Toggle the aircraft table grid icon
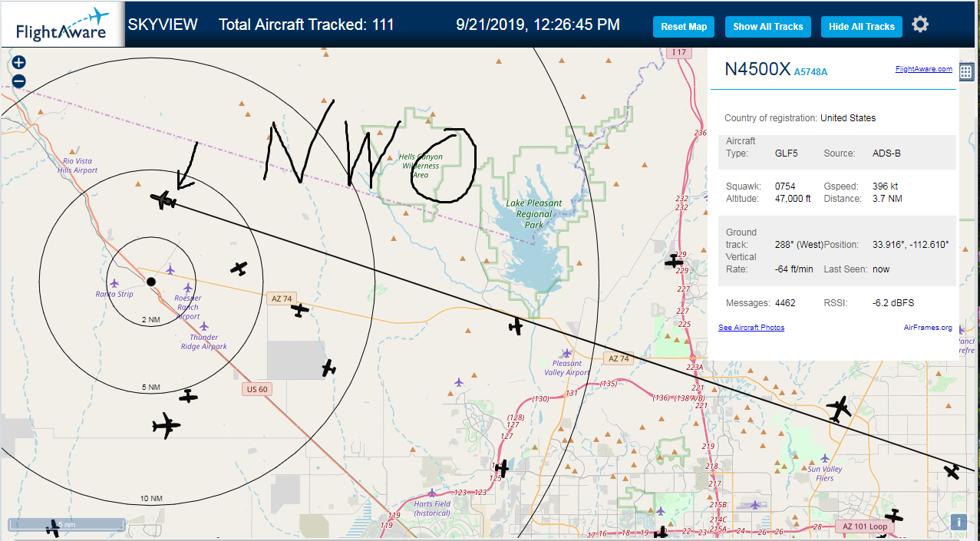Screen dimensions: 980x541 967,72
